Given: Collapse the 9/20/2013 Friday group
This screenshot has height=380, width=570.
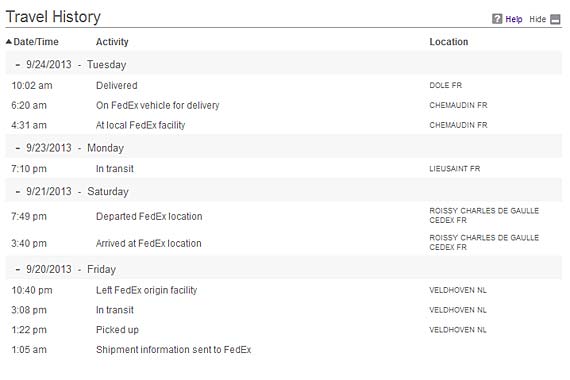Looking at the screenshot, I should tap(17, 269).
